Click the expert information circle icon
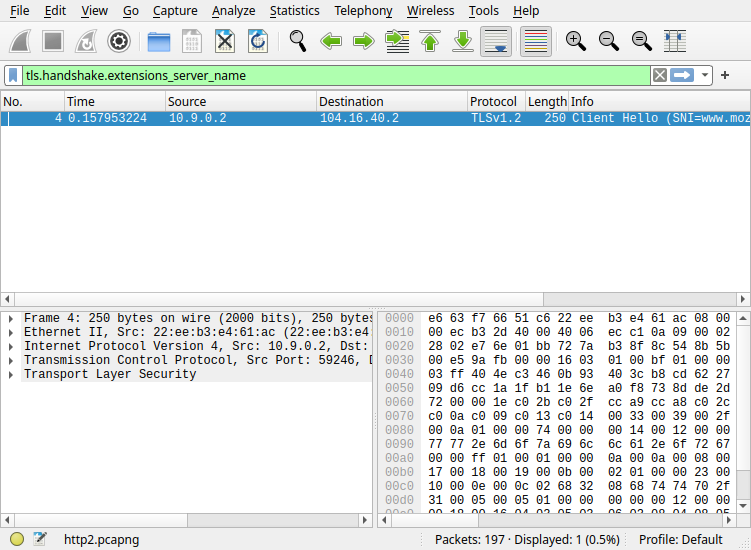 (x=17, y=539)
